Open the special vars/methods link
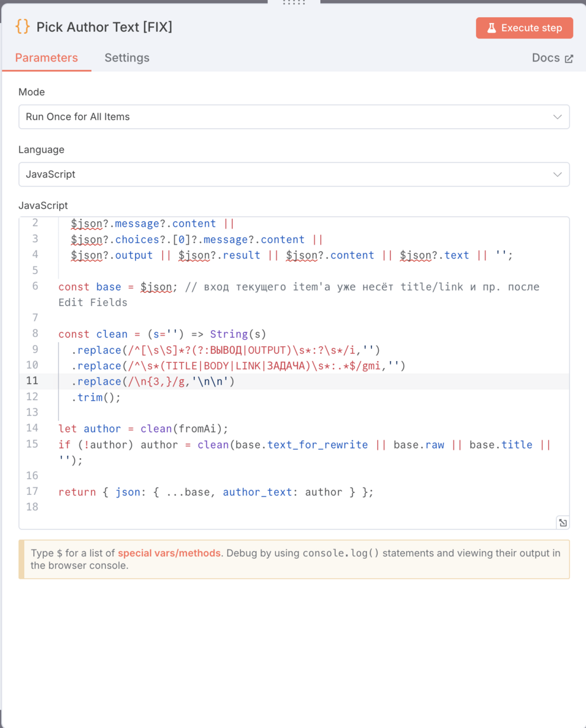The height and width of the screenshot is (728, 586). point(169,553)
